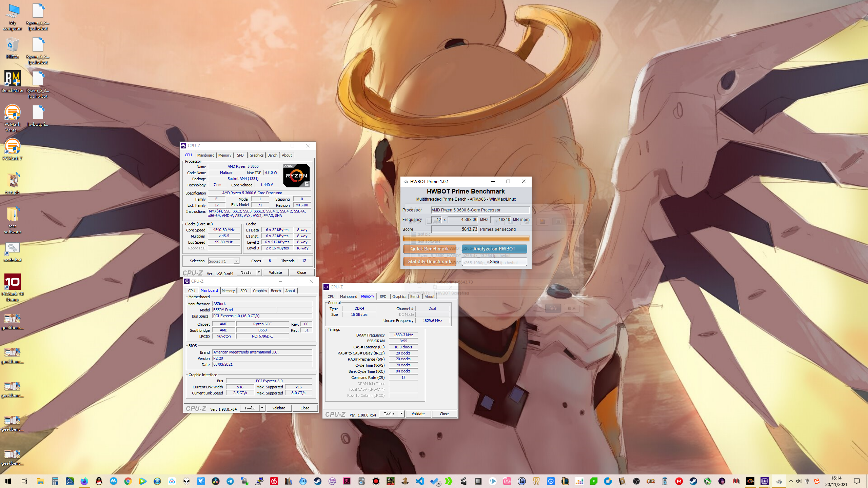Viewport: 868px width, 488px height.
Task: Expand the hidden system tray icons chevron
Action: tap(791, 481)
